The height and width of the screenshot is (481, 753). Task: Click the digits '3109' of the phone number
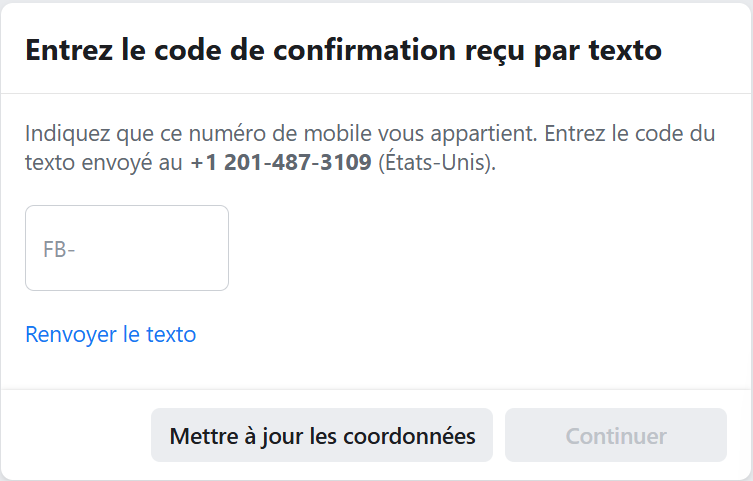(x=343, y=162)
